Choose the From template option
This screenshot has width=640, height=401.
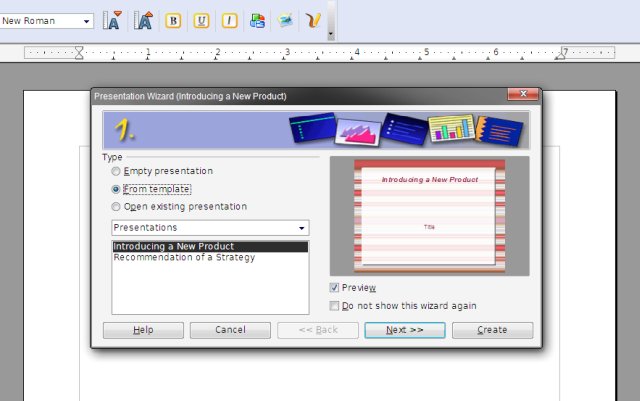click(x=117, y=189)
